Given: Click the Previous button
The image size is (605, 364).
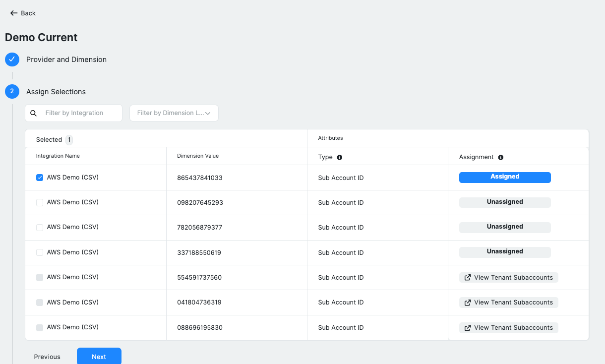Looking at the screenshot, I should pos(47,357).
